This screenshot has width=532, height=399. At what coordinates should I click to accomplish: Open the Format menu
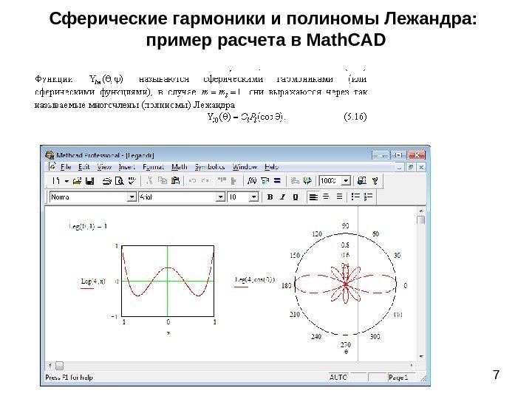click(154, 167)
